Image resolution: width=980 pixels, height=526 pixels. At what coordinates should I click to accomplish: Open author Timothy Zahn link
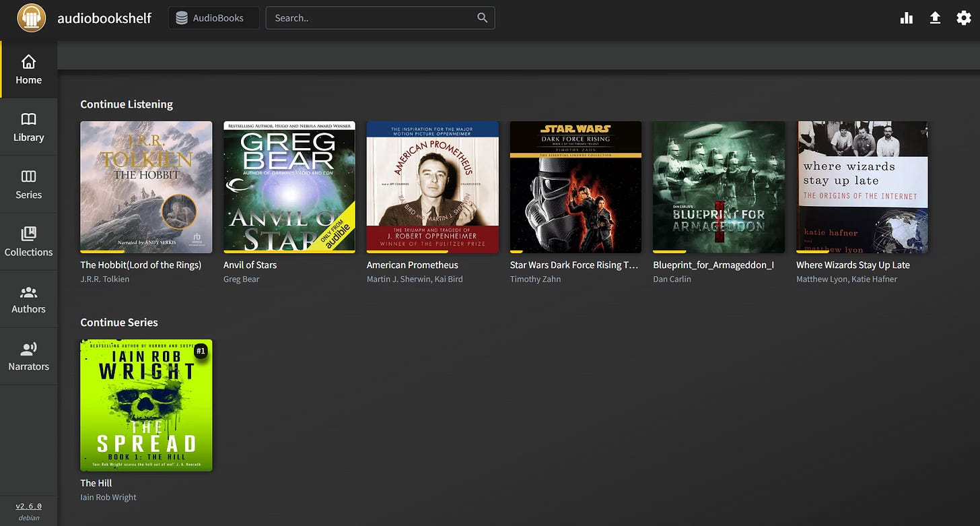536,279
